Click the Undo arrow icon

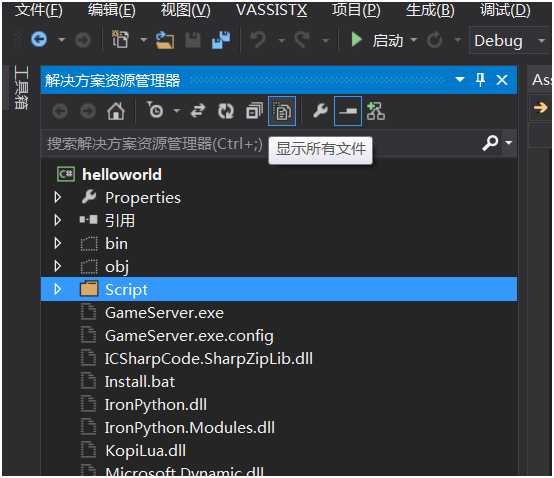258,40
